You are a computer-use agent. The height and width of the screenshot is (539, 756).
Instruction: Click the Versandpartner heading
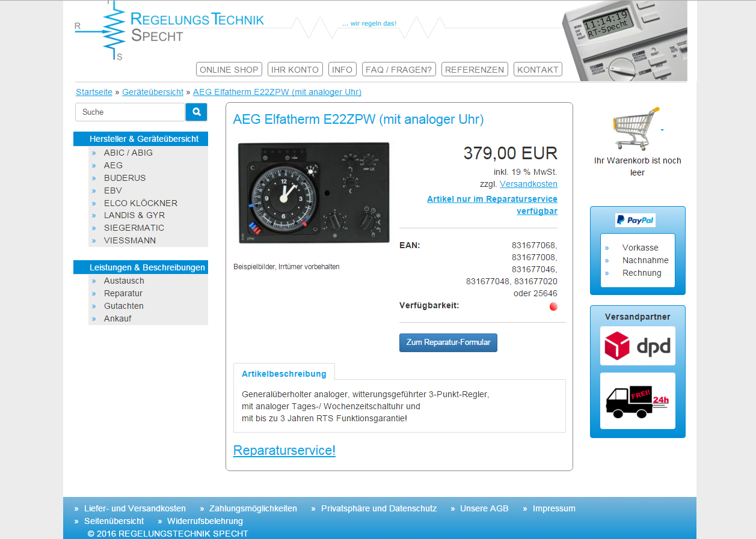pyautogui.click(x=638, y=317)
